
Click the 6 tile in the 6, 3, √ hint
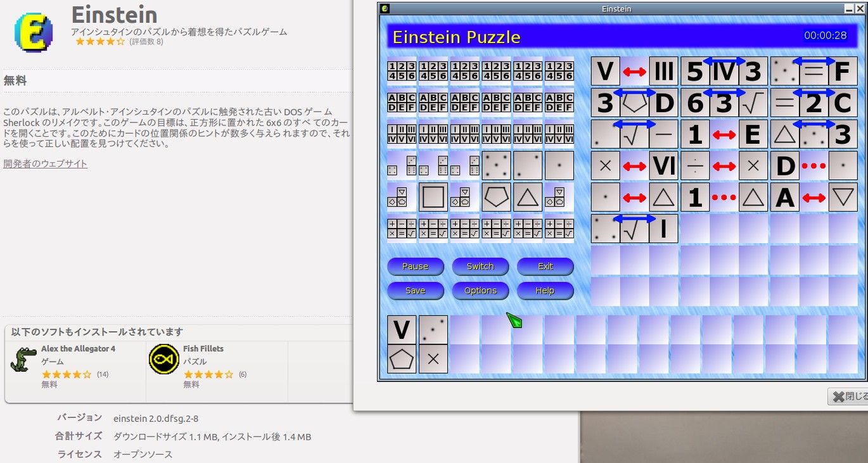[x=696, y=103]
